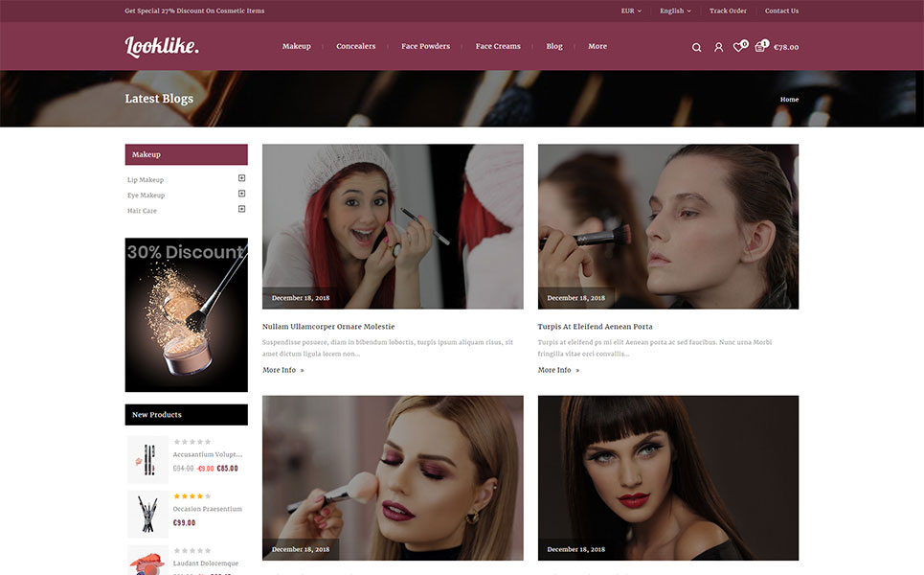Open the EUR currency dropdown
Image resolution: width=924 pixels, height=575 pixels.
pos(631,11)
